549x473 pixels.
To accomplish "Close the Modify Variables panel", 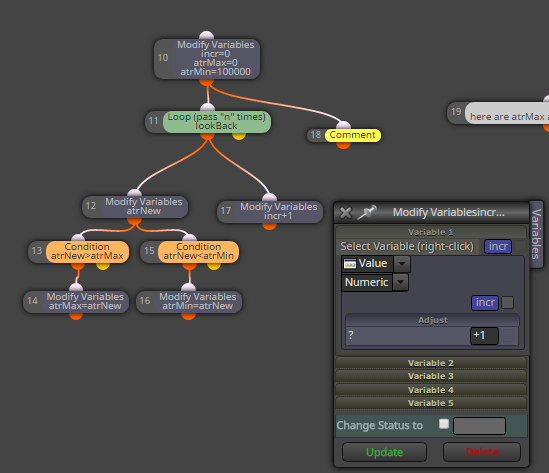I will [346, 213].
